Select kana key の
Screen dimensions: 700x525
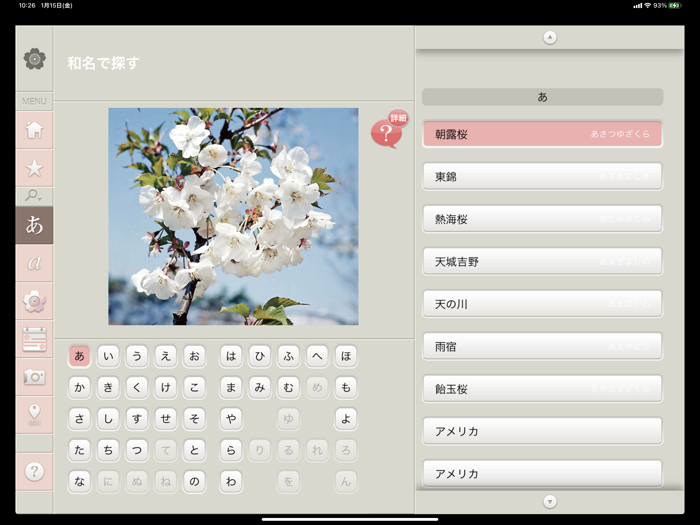click(x=194, y=481)
